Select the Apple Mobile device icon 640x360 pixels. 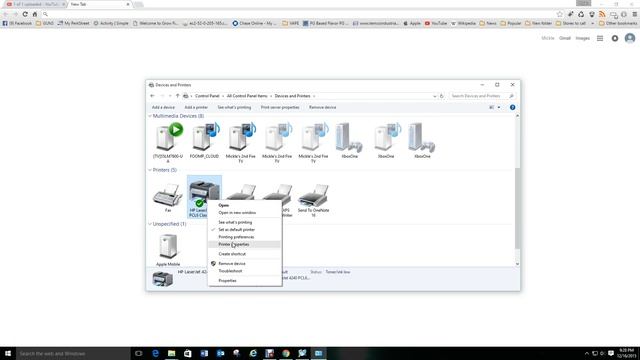pos(168,247)
